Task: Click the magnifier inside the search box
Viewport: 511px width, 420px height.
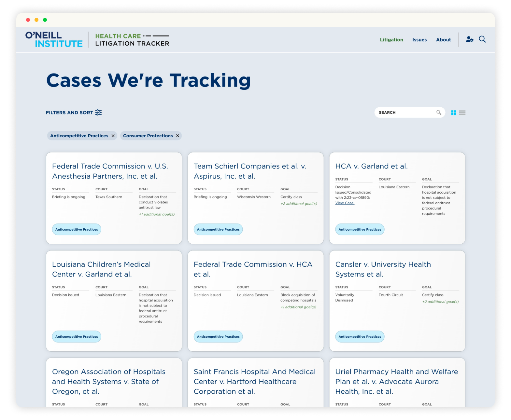Action: (x=439, y=113)
